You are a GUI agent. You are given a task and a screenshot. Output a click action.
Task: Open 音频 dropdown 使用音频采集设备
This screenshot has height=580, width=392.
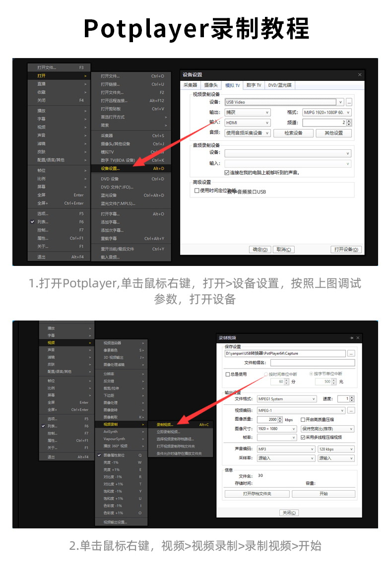(248, 133)
